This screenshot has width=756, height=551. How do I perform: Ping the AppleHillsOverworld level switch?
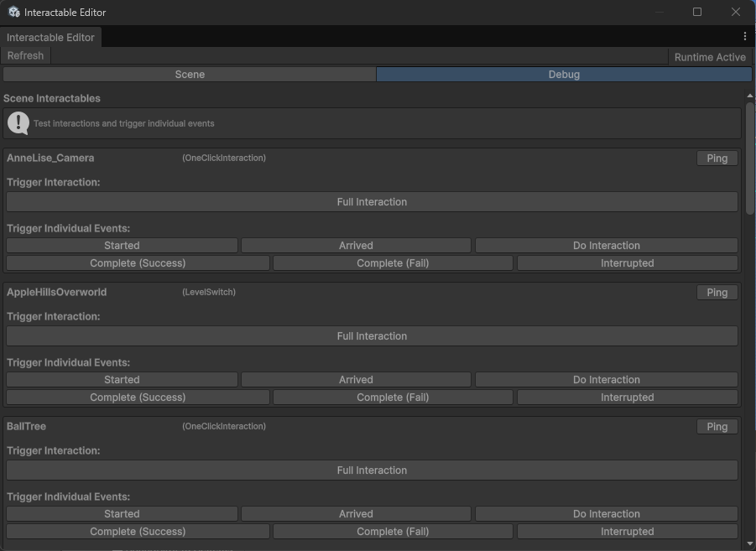(717, 292)
